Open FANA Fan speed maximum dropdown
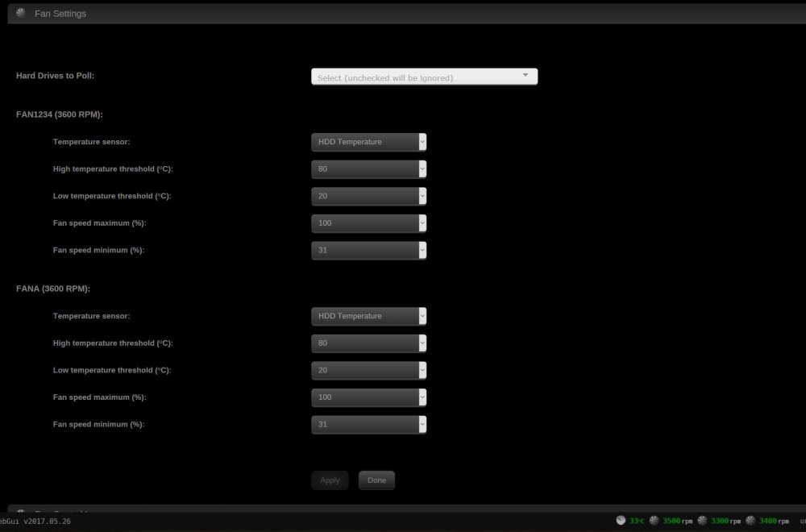Screen dimensions: 806x532 (x=368, y=397)
